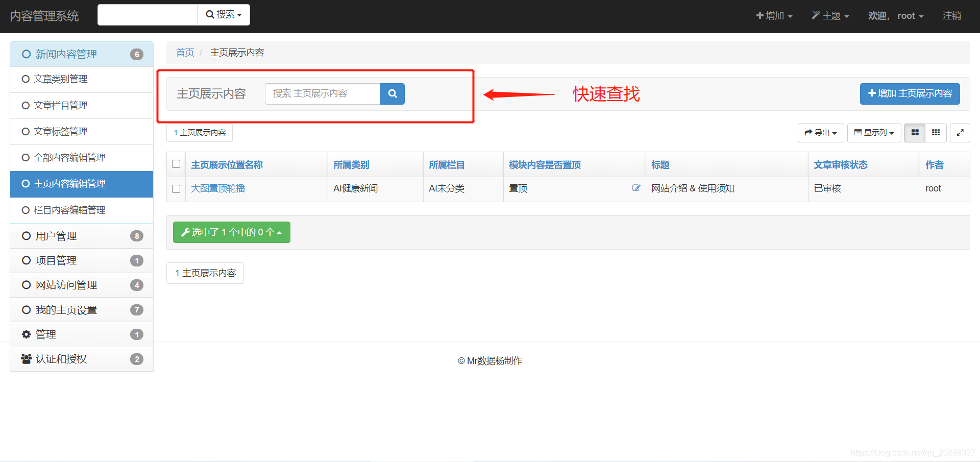Click the 内容管理系统 brand title
The width and height of the screenshot is (980, 462).
[44, 16]
